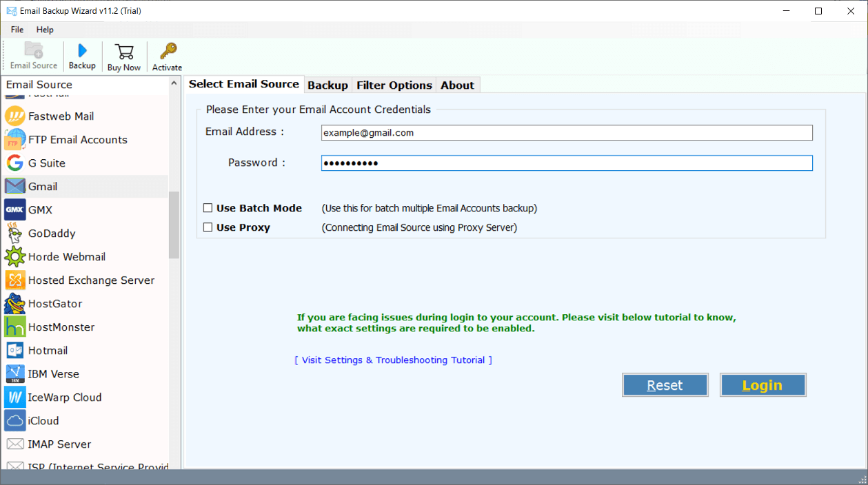Choose Hosted Exchange Server icon
The width and height of the screenshot is (868, 485).
point(15,280)
